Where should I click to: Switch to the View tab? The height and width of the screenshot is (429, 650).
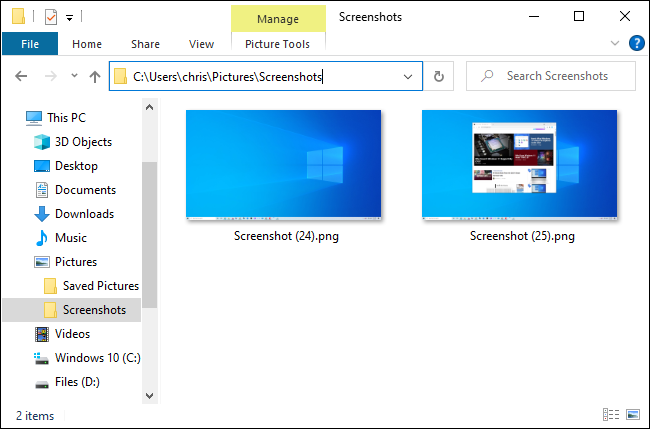[201, 44]
